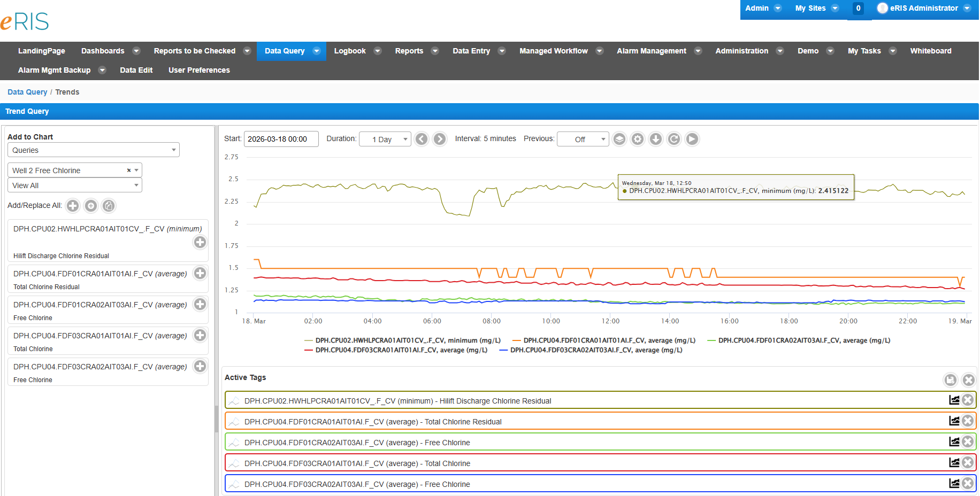This screenshot has width=980, height=496.
Task: Open the Alarm Management menu
Action: (x=652, y=51)
